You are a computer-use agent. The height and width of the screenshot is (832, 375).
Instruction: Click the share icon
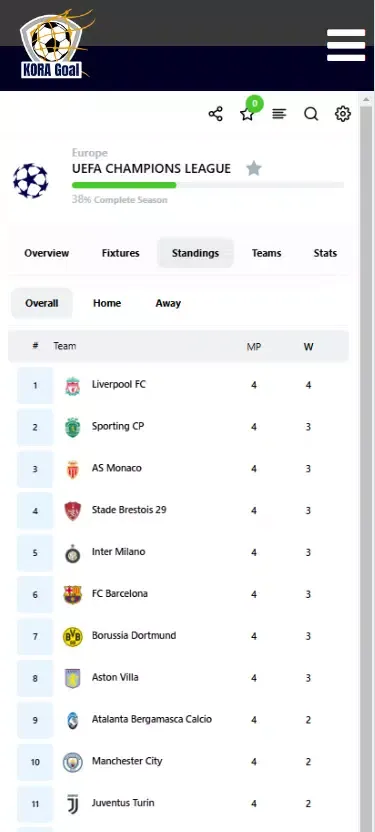[215, 114]
